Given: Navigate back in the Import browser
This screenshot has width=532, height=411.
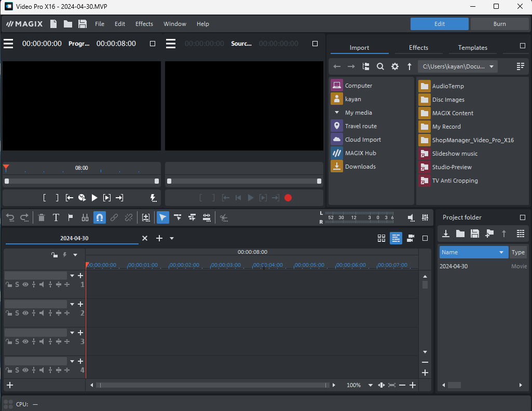Looking at the screenshot, I should (x=336, y=66).
